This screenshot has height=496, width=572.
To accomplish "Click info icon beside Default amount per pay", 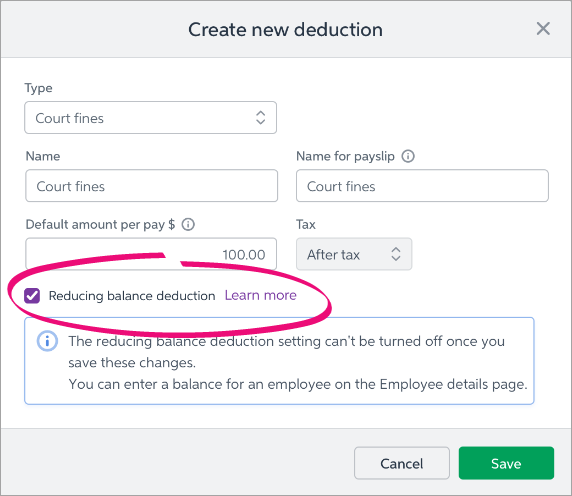I will click(188, 224).
